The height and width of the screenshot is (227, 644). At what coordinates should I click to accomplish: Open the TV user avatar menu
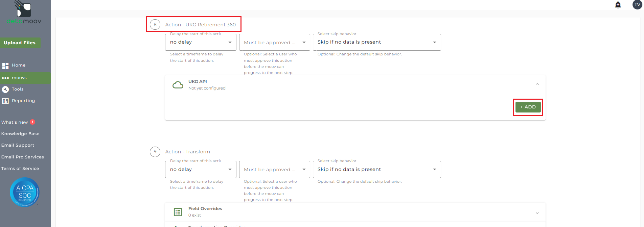(x=637, y=5)
